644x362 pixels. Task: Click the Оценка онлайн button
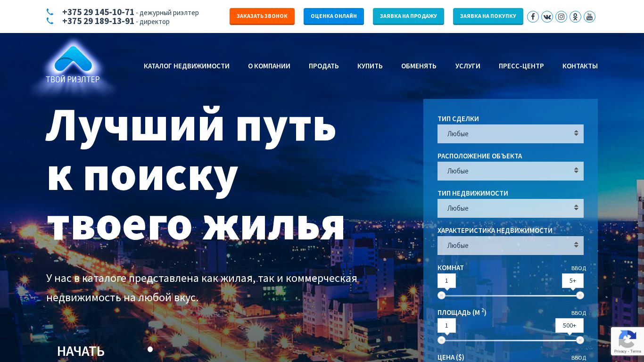pyautogui.click(x=334, y=16)
